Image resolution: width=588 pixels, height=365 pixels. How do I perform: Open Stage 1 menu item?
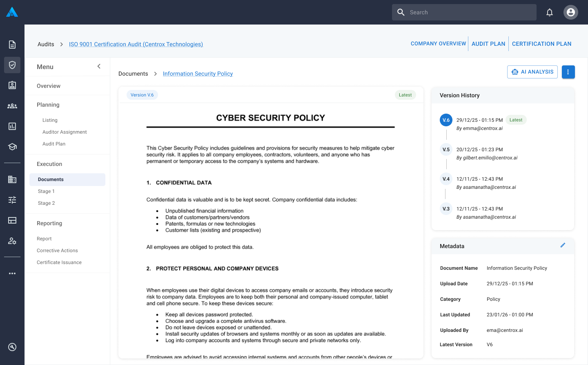click(x=46, y=191)
